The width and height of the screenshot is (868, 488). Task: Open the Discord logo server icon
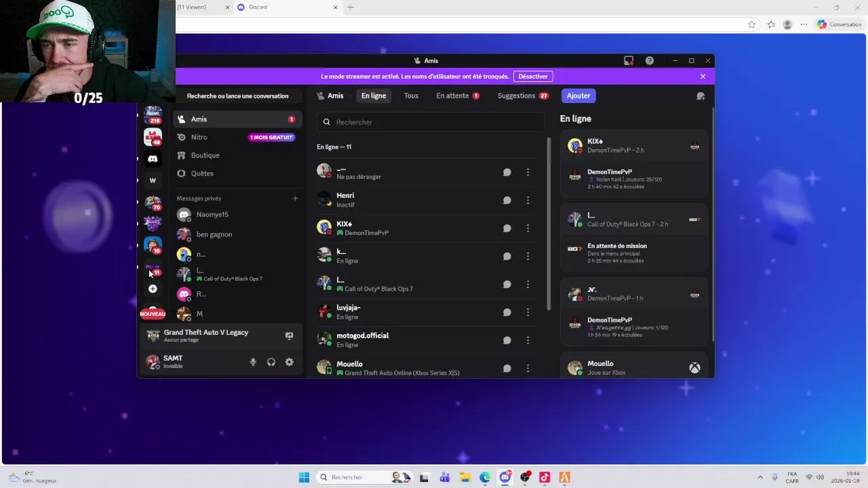pos(153,159)
